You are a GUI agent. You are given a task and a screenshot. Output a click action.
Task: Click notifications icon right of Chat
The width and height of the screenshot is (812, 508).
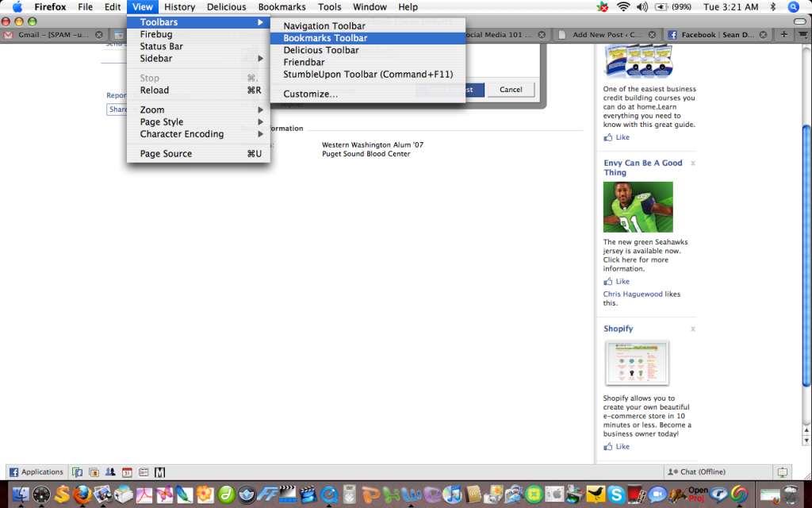(783, 472)
